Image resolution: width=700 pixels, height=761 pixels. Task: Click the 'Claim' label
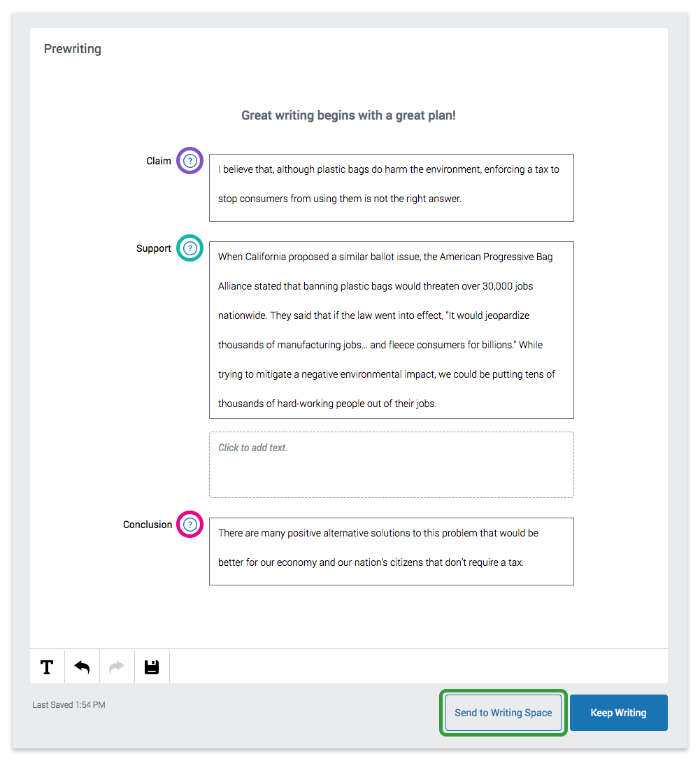click(159, 161)
